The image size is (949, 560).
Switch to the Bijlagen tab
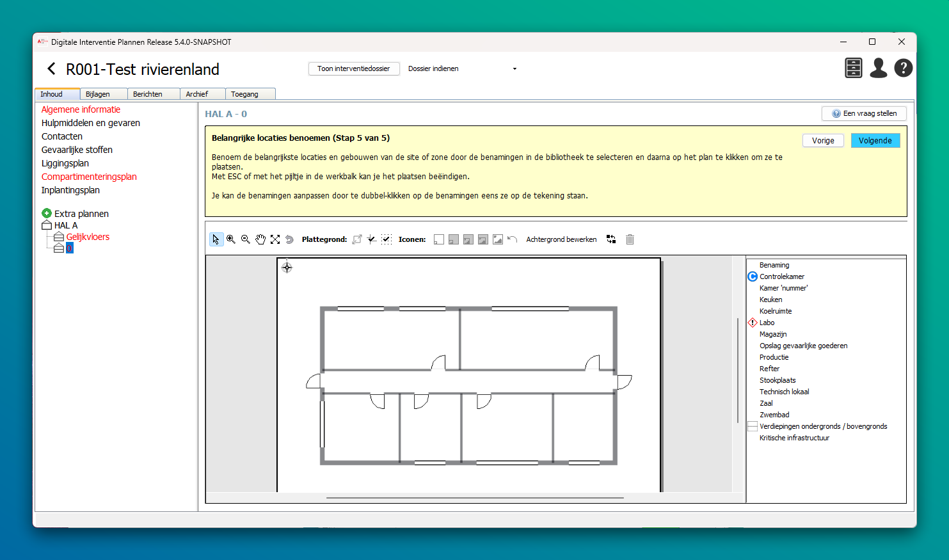[x=104, y=94]
